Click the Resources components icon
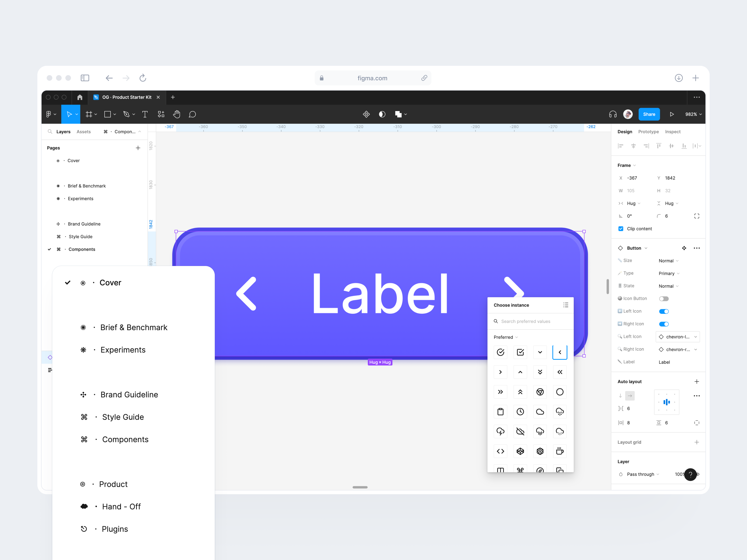The image size is (747, 560). 161,114
